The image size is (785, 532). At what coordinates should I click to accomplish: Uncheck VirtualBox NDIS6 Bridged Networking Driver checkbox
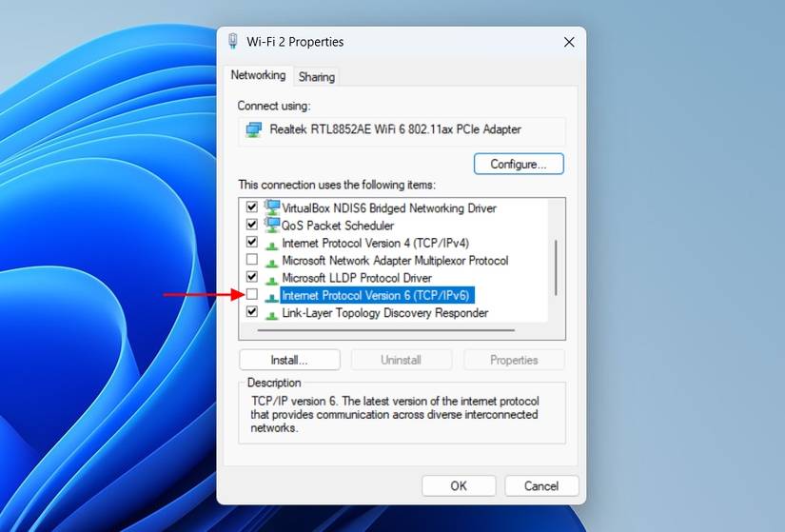[x=252, y=207]
